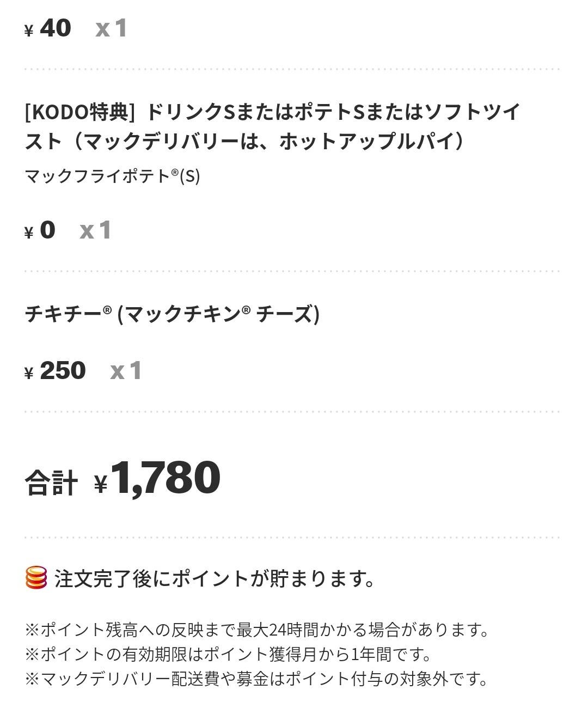
Task: Click the マックデリバリー配送費 exclusion note
Action: 256,679
